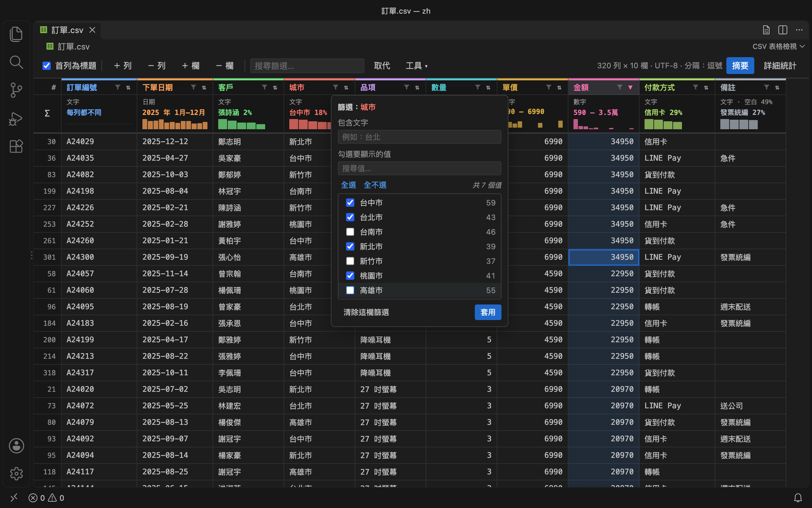Click the 取代 replace button
This screenshot has height=508, width=812.
tap(382, 65)
